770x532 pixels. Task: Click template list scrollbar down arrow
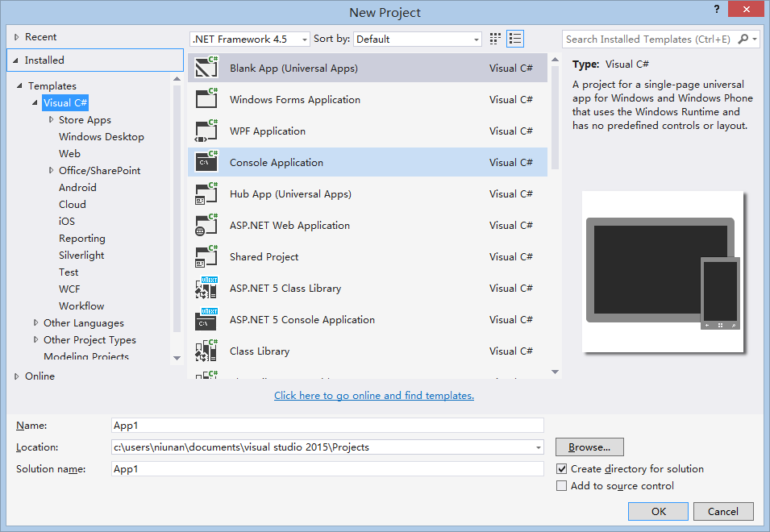555,372
